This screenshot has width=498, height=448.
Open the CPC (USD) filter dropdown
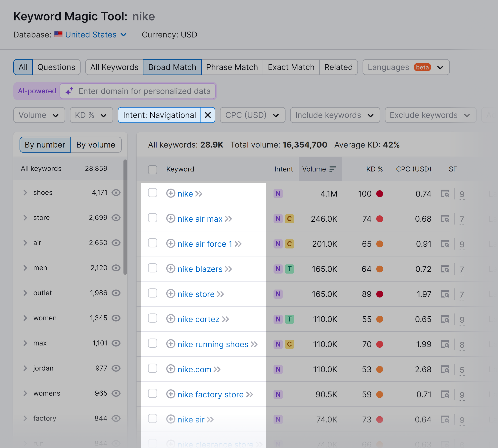252,115
